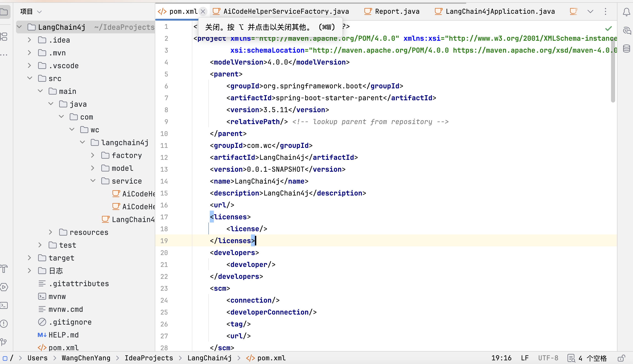
Task: Toggle read-only lock icon in status bar
Action: coord(621,358)
